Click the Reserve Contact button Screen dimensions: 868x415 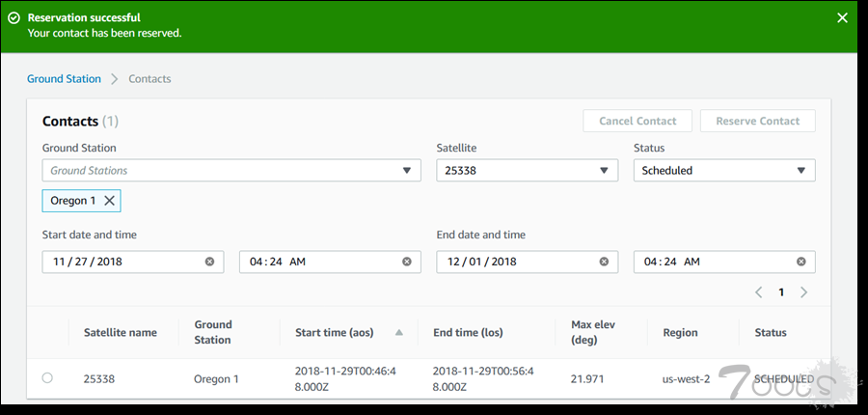point(757,121)
